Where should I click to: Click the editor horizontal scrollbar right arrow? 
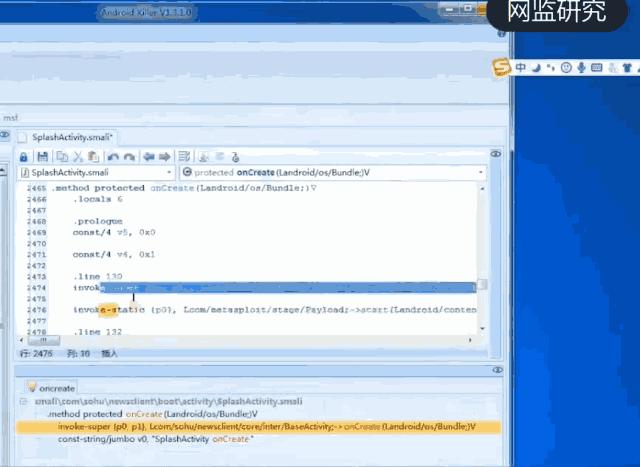(x=470, y=340)
